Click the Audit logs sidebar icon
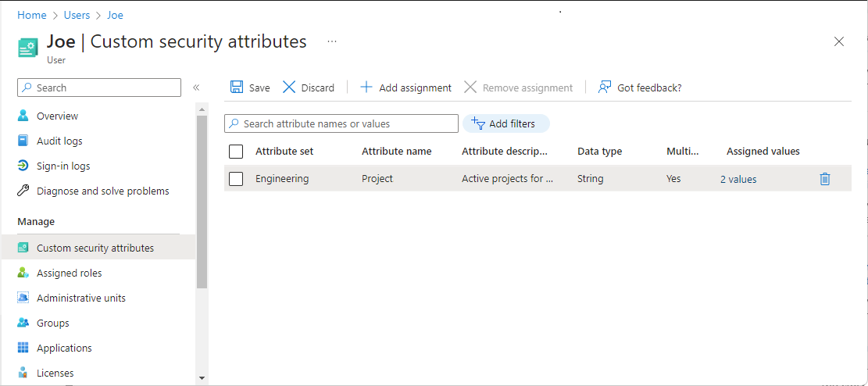This screenshot has height=386, width=868. coord(23,141)
